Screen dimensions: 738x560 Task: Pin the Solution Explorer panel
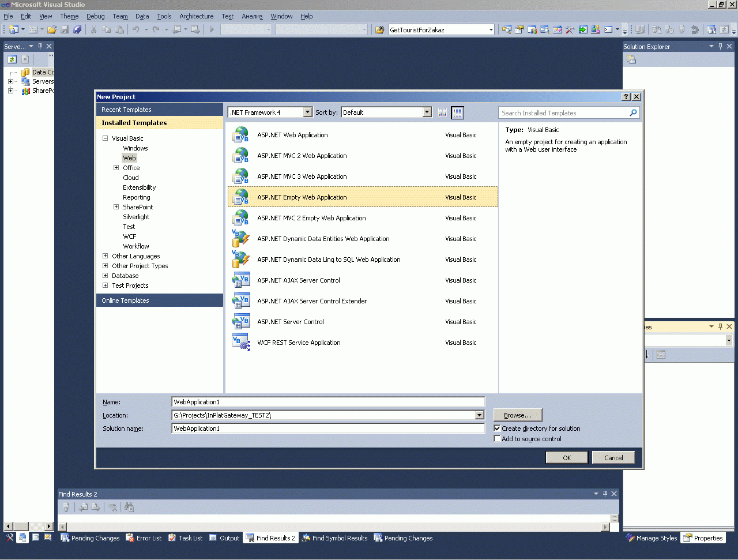[x=720, y=46]
